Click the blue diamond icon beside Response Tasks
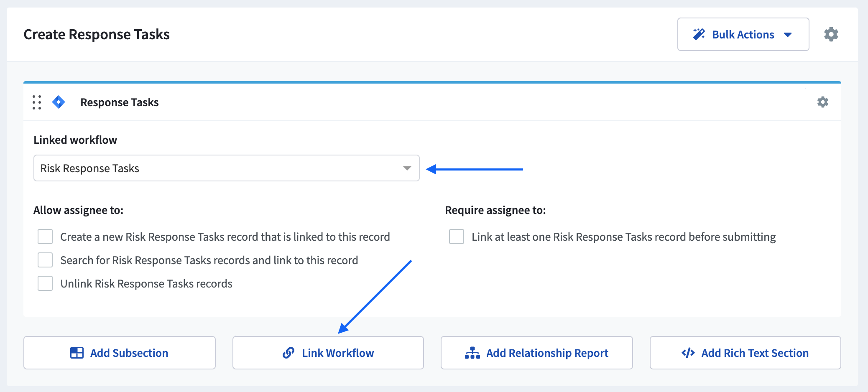The width and height of the screenshot is (868, 392). 59,102
